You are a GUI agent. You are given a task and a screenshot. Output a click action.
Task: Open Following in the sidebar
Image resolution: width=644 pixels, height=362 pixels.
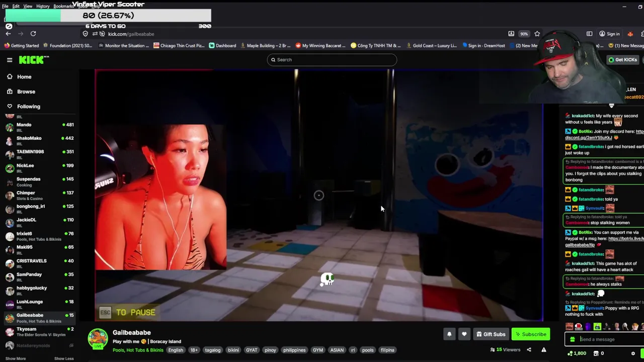point(28,107)
